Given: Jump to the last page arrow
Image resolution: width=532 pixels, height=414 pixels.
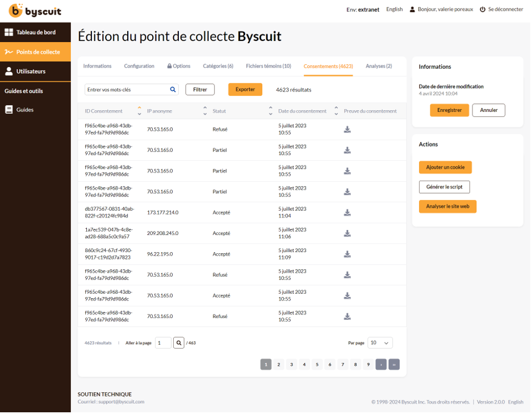Looking at the screenshot, I should pyautogui.click(x=394, y=365).
